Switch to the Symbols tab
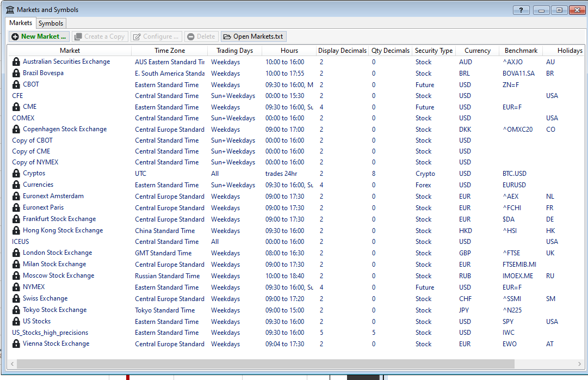The image size is (588, 380). [x=51, y=23]
